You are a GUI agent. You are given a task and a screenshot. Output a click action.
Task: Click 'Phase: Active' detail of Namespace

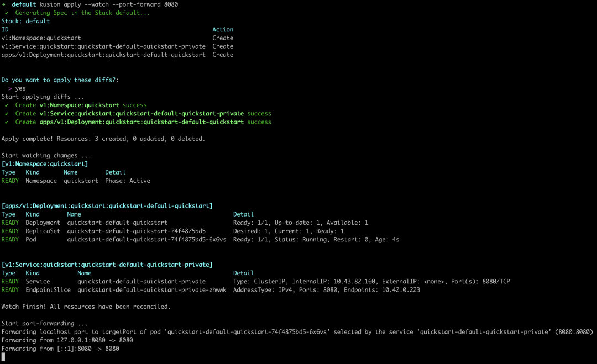coord(128,181)
